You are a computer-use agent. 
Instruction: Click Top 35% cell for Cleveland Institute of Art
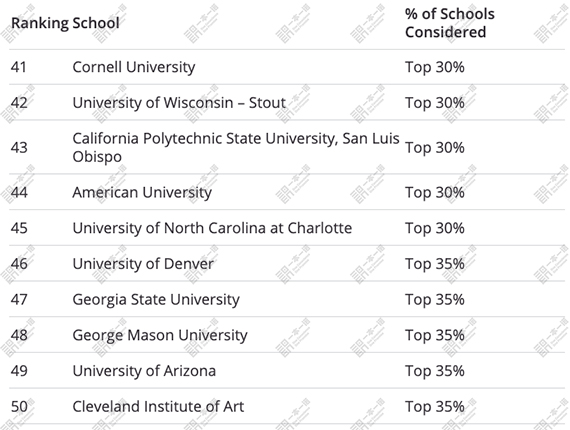tap(435, 407)
